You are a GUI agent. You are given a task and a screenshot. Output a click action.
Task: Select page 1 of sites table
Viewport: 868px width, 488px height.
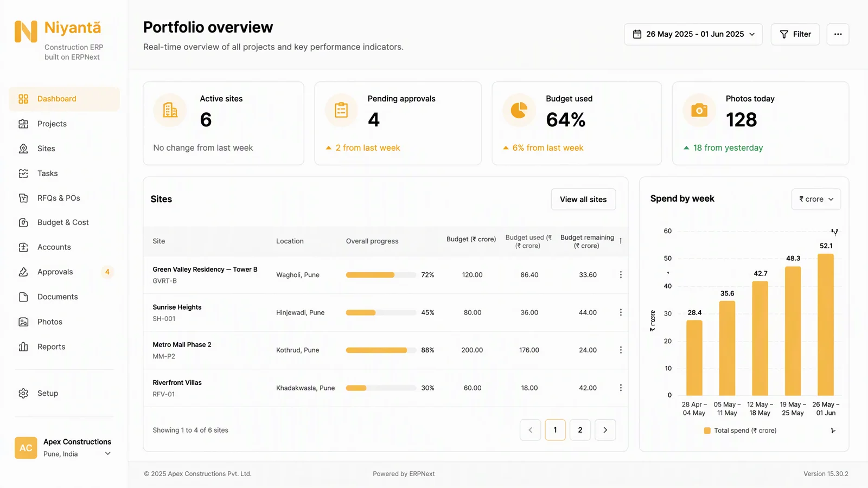point(555,430)
